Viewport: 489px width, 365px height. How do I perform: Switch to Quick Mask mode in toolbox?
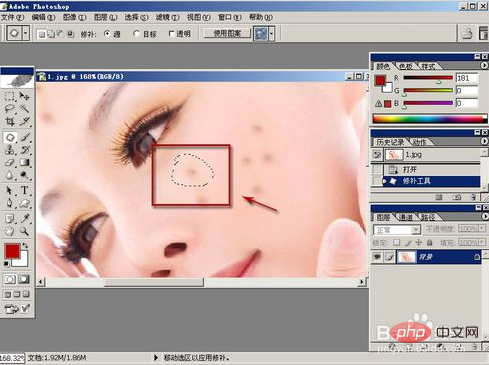24,279
